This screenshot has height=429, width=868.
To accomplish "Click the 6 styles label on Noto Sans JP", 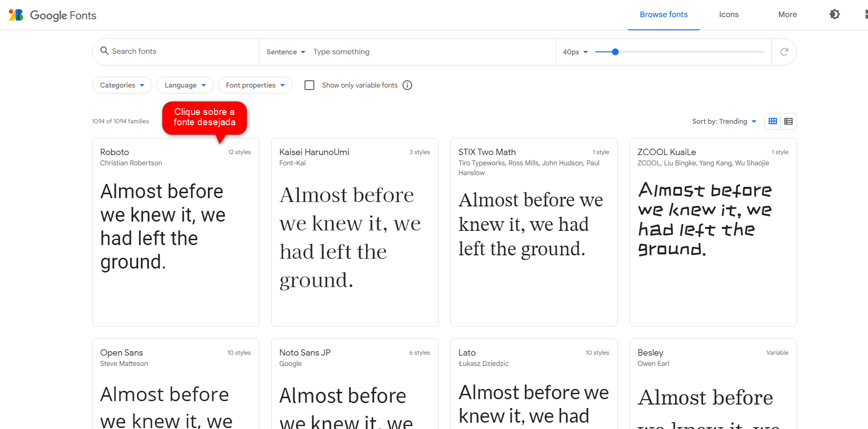I will pyautogui.click(x=420, y=353).
